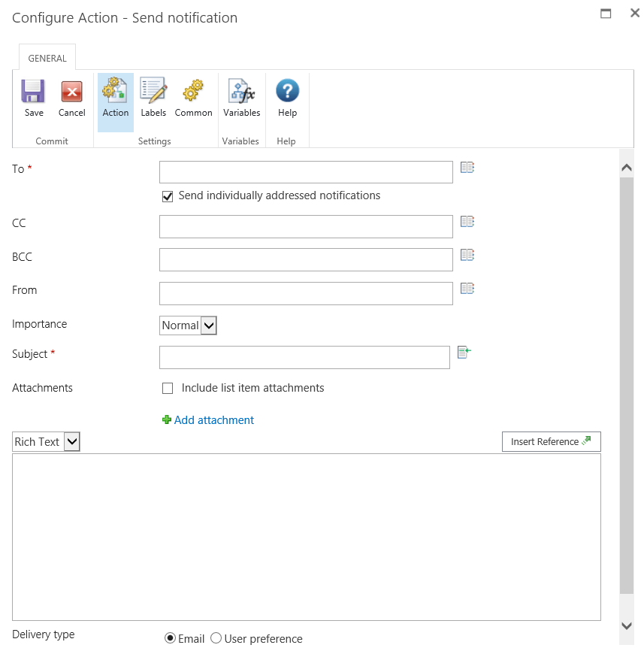Click the vertical scrollbar down arrow
The image size is (644, 648).
[626, 625]
